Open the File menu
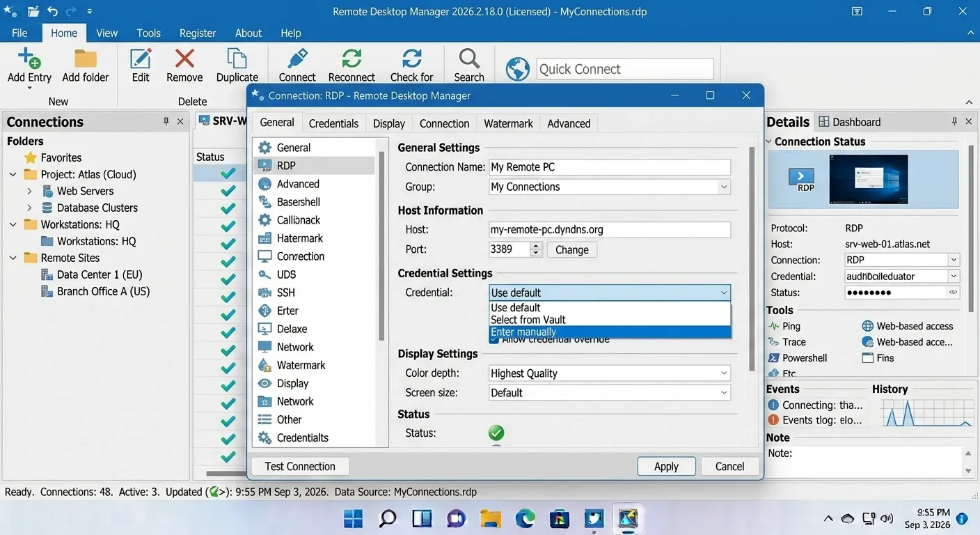 pos(19,33)
